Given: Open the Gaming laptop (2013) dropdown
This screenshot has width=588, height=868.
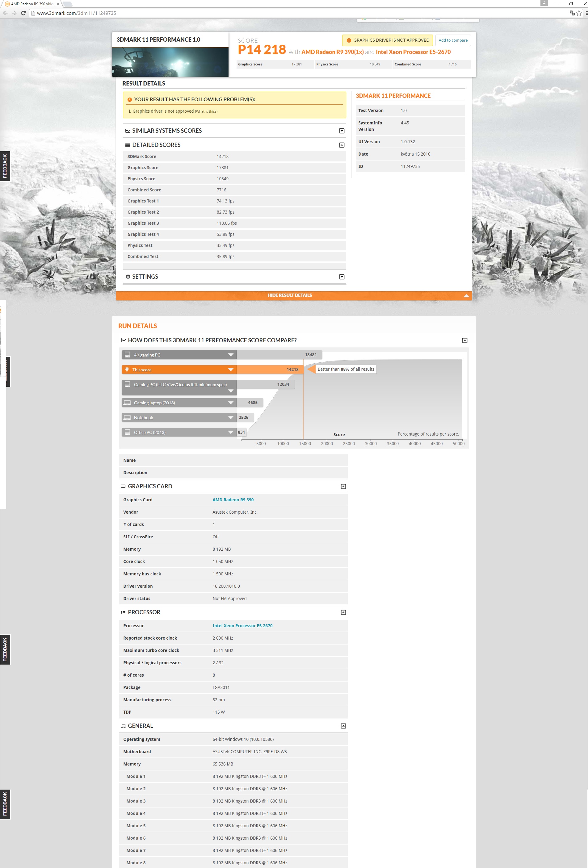Looking at the screenshot, I should (x=230, y=403).
